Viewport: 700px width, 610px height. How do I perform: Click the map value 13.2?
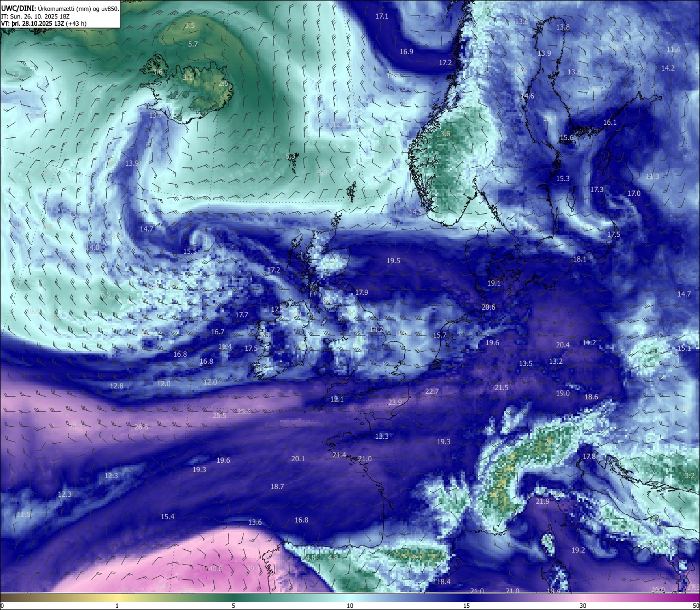pos(556,362)
